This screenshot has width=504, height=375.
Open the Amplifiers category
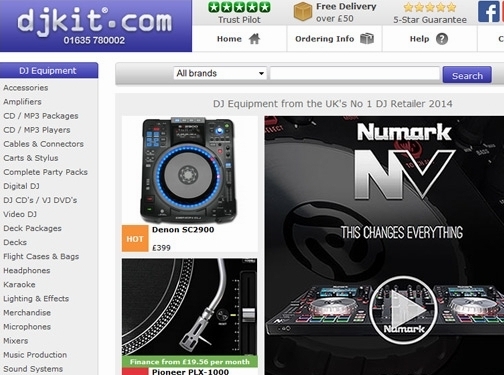point(22,102)
